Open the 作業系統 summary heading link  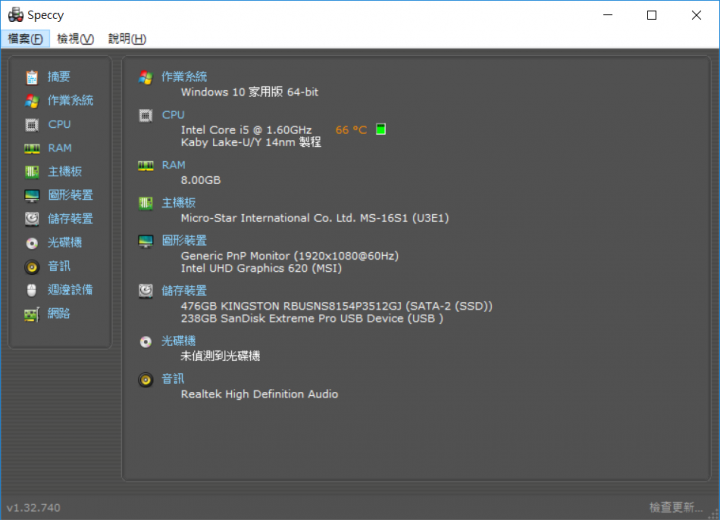click(x=184, y=77)
